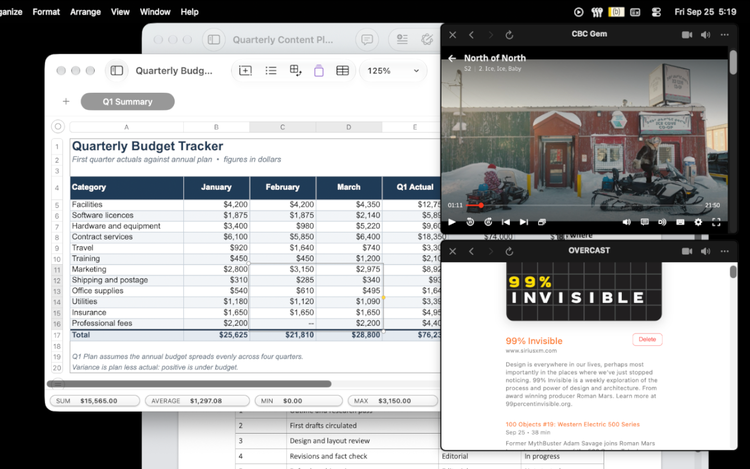
Task: Go to the previous episode
Action: (x=506, y=222)
